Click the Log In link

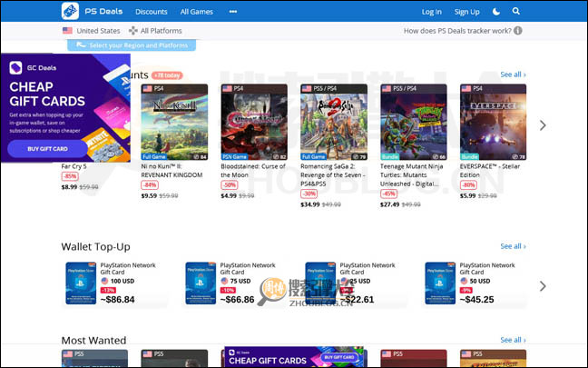(432, 12)
